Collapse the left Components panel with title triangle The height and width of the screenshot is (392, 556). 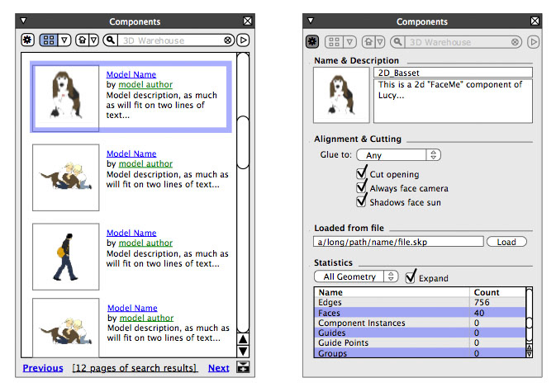click(x=23, y=21)
